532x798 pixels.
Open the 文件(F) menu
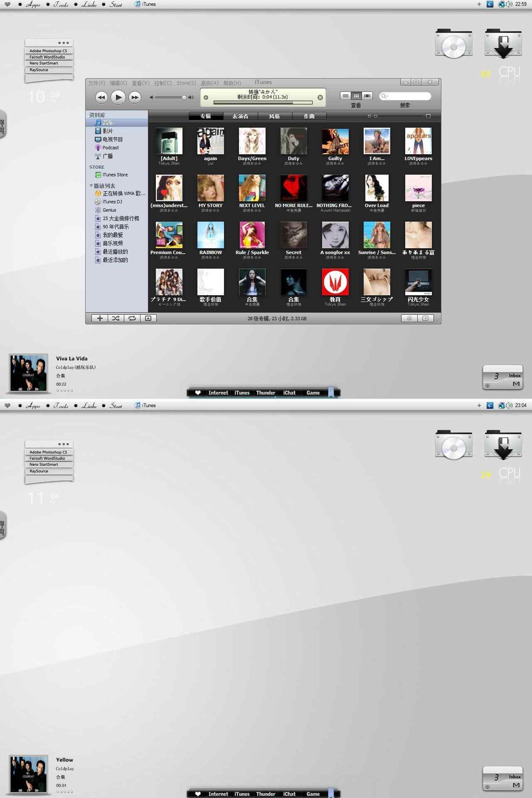point(96,83)
